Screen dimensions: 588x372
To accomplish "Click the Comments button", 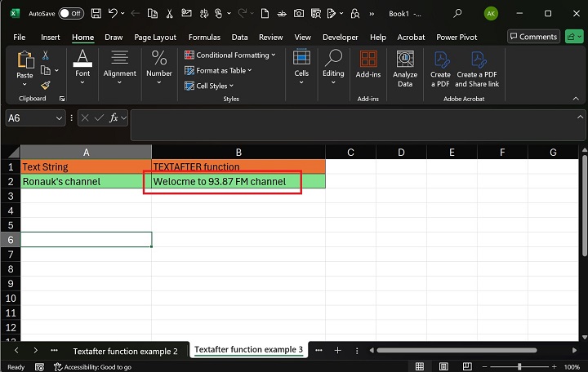I will pos(532,37).
